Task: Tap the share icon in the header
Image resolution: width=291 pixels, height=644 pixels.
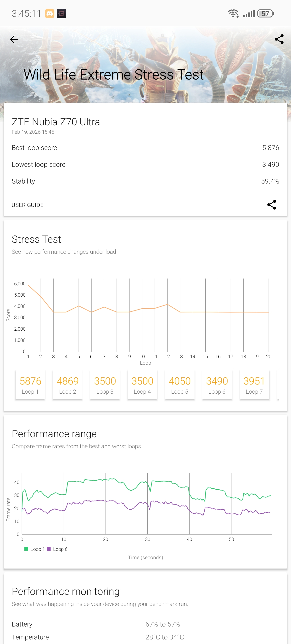Action: point(279,39)
